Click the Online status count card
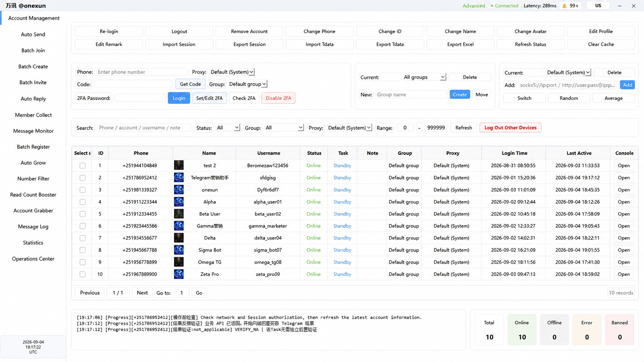Image resolution: width=644 pixels, height=362 pixels. 522,330
